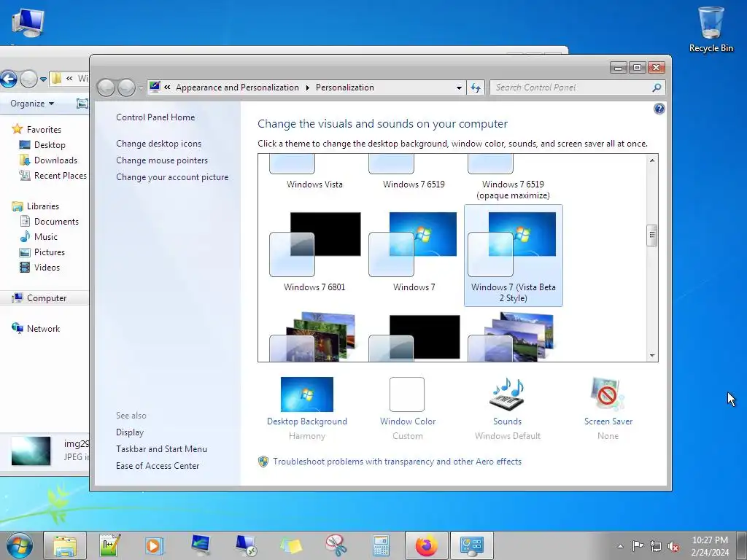The image size is (747, 560).
Task: Click Appearance and Personalization breadcrumb
Action: [237, 87]
